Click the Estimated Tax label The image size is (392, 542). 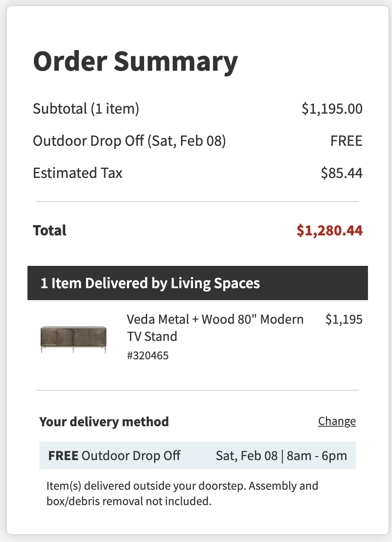click(x=78, y=173)
